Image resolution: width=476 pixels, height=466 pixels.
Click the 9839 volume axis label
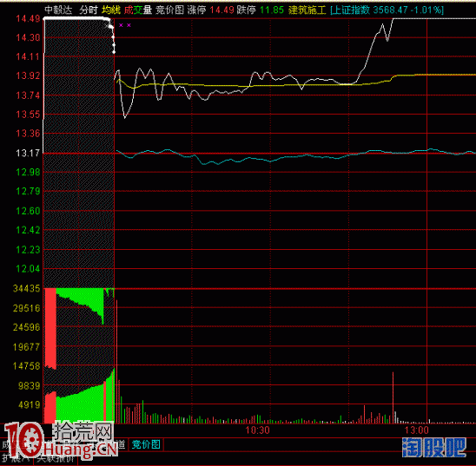29,385
